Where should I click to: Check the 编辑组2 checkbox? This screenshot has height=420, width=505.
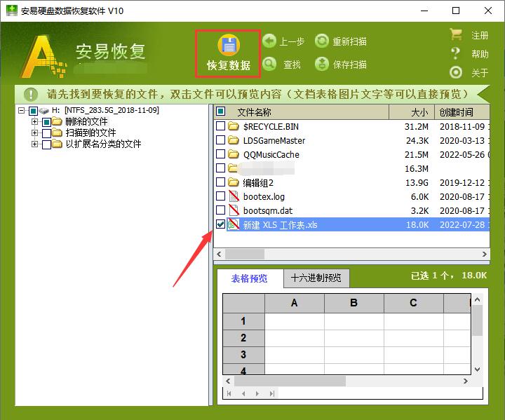click(x=221, y=182)
